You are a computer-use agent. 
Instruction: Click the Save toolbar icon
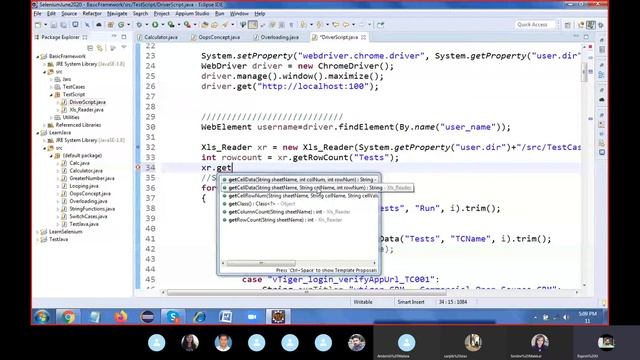coord(53,25)
